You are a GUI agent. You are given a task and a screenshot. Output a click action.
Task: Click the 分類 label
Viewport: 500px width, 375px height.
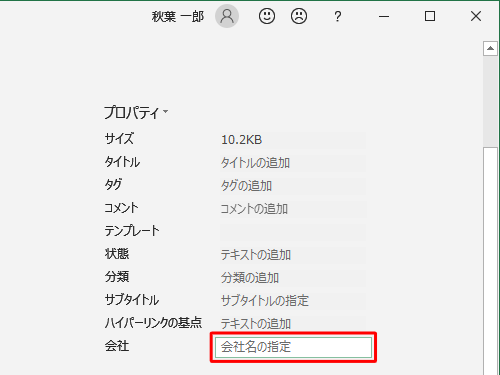(117, 277)
